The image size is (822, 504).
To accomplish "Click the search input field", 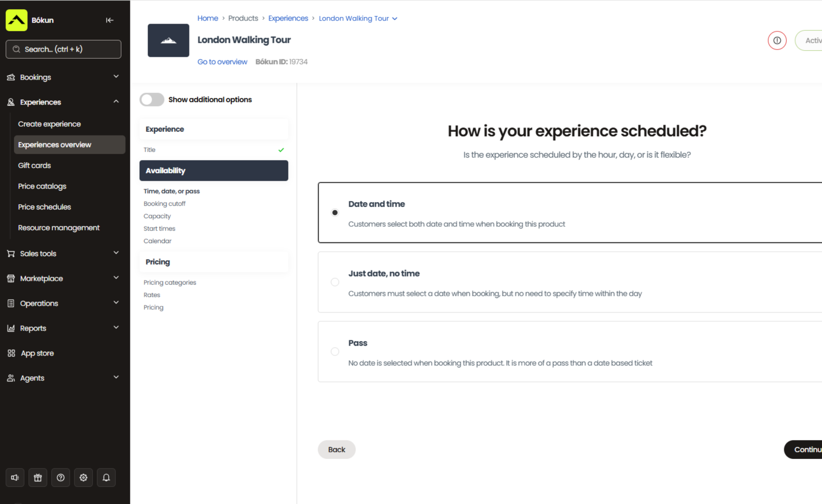I will (x=63, y=49).
